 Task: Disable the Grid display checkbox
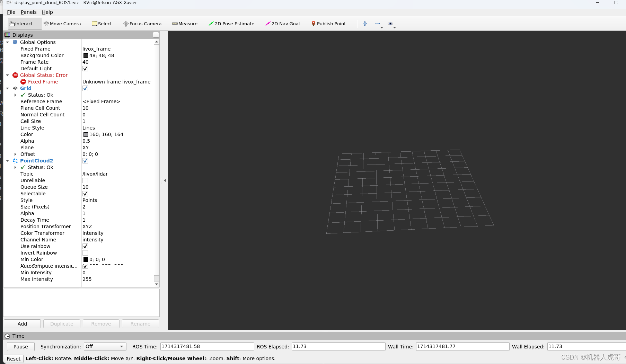click(x=85, y=88)
